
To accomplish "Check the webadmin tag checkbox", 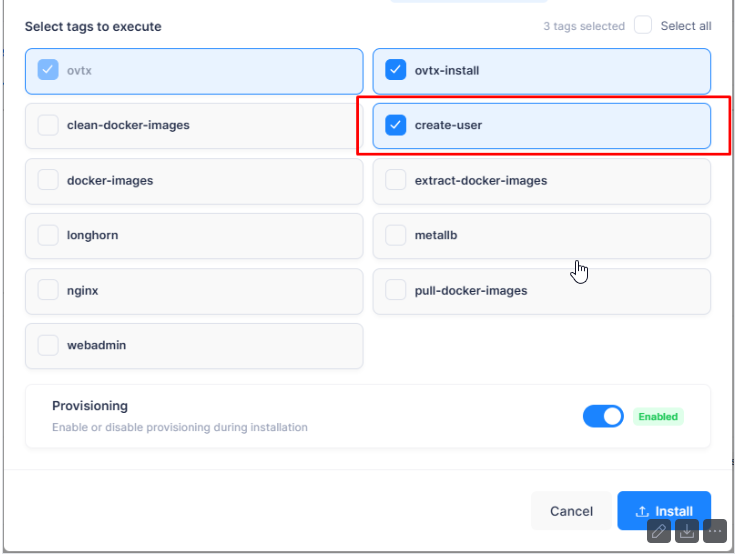I will click(x=48, y=346).
